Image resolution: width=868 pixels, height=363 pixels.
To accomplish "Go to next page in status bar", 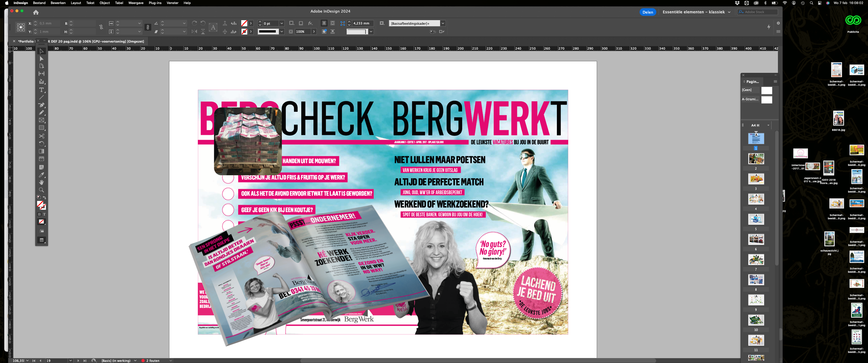I will coord(78,361).
